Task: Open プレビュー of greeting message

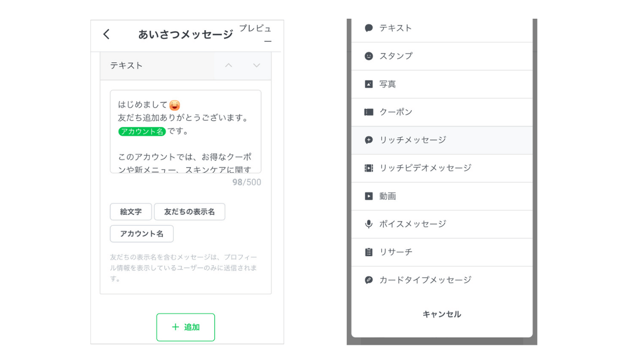Action: point(255,34)
